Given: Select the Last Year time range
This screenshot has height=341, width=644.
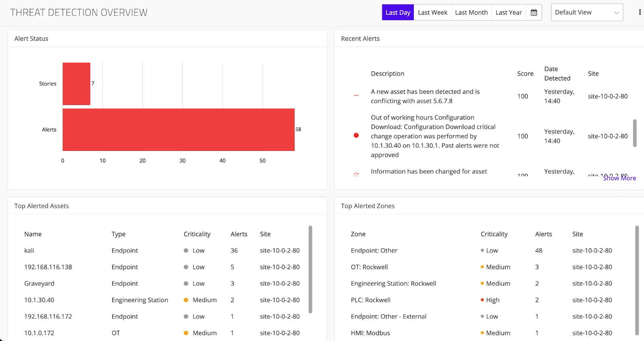Looking at the screenshot, I should click(508, 12).
